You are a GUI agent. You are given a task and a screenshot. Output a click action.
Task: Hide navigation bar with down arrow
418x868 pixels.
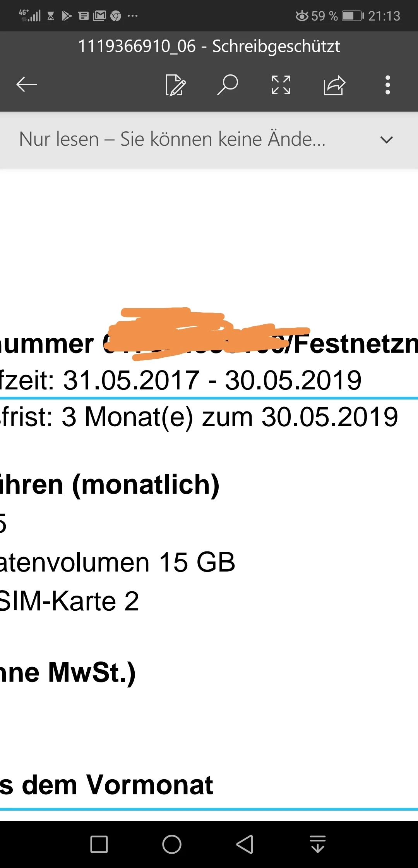pyautogui.click(x=318, y=844)
